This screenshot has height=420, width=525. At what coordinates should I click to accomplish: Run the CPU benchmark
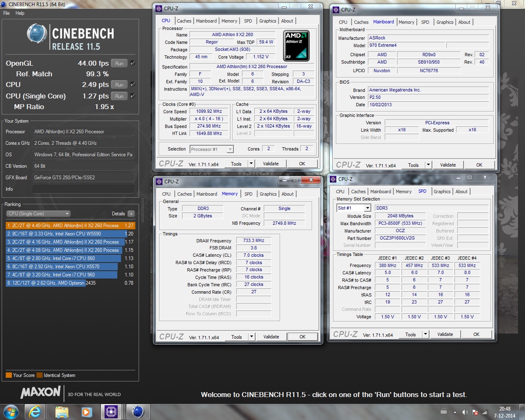pyautogui.click(x=119, y=84)
